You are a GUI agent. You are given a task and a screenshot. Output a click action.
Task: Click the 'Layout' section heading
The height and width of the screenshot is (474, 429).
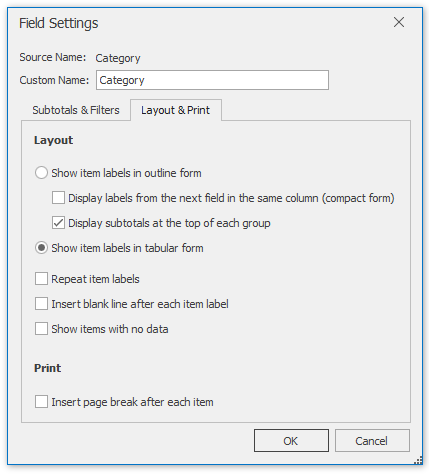(x=53, y=140)
